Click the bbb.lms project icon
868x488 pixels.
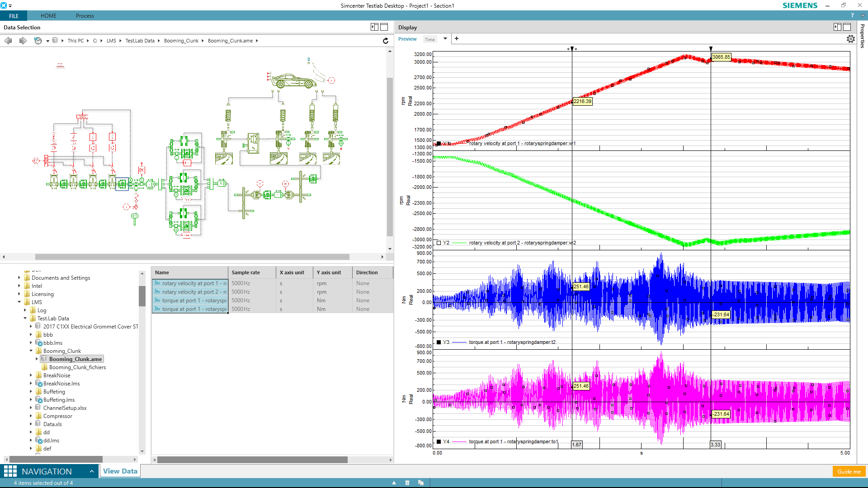tap(39, 343)
